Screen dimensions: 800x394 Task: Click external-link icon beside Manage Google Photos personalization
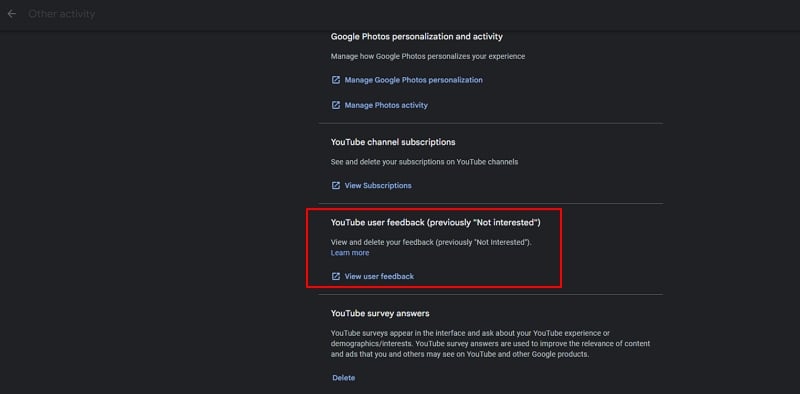click(x=336, y=80)
